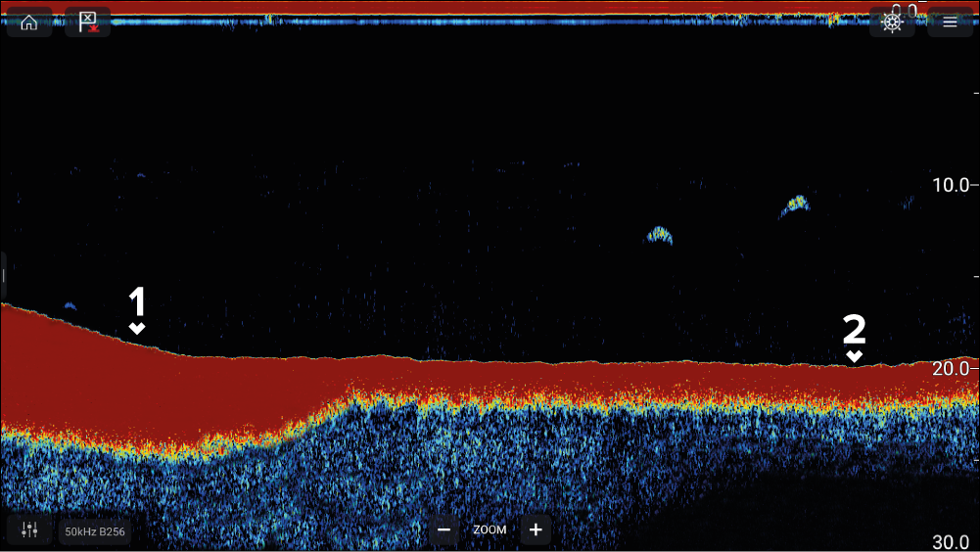
Task: Place a waypoint with the flag icon
Action: click(87, 23)
